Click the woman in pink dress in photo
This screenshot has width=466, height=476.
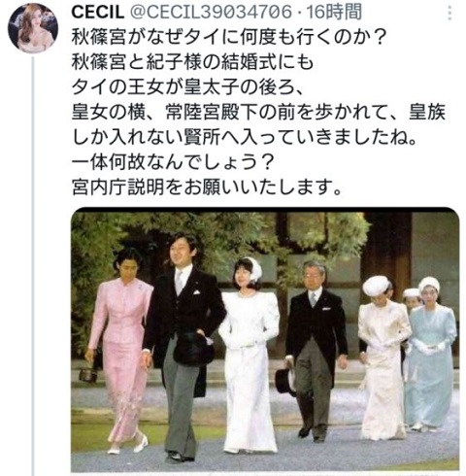click(120, 350)
